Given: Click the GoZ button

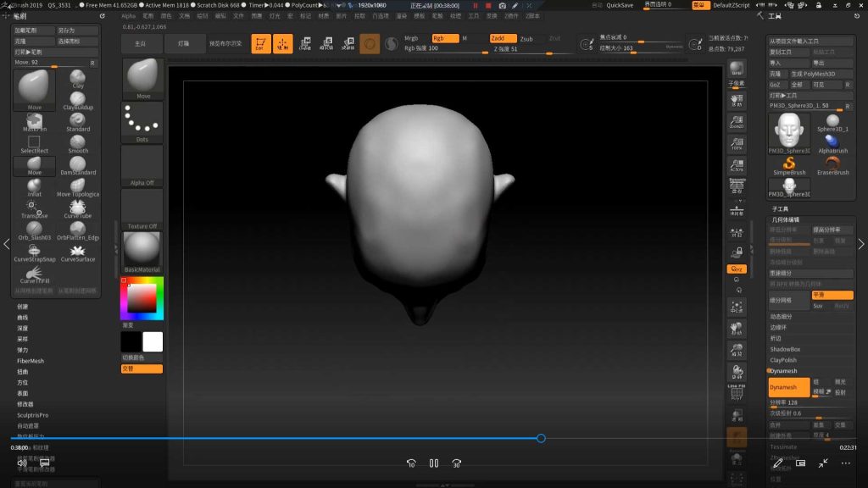Looking at the screenshot, I should coord(775,85).
